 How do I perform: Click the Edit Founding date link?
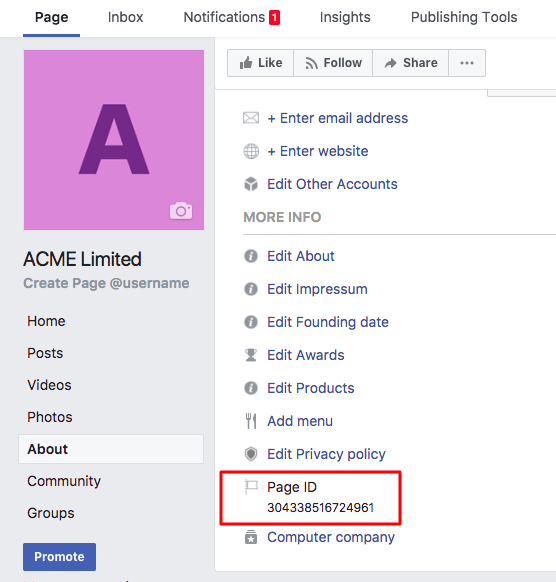pos(328,322)
